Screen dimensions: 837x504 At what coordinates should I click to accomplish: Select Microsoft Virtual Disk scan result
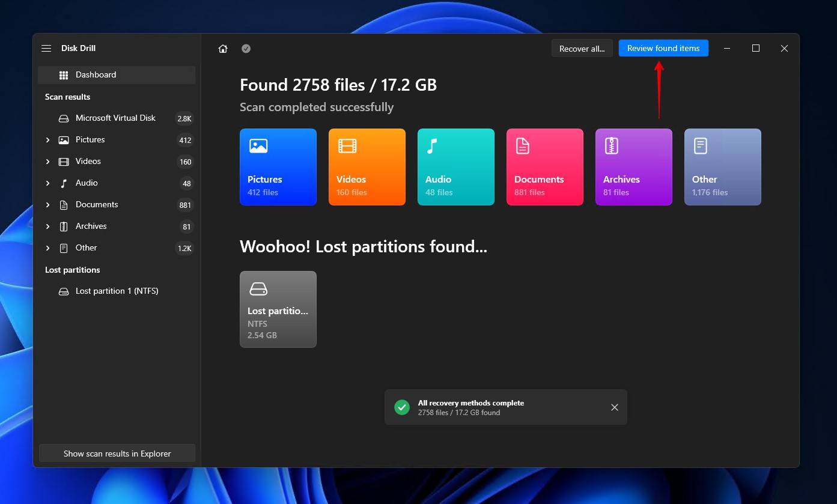click(x=117, y=118)
